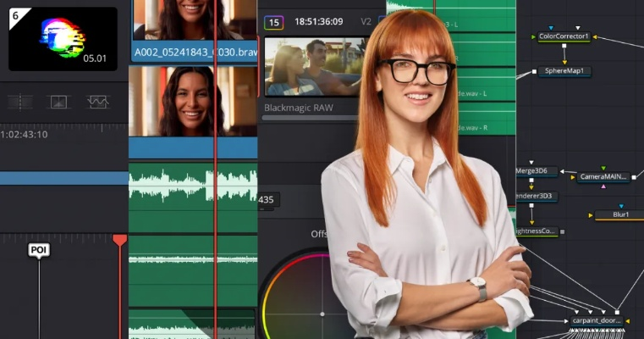Click the POI timeline marker
Viewport: 644px width, 339px height.
point(39,250)
